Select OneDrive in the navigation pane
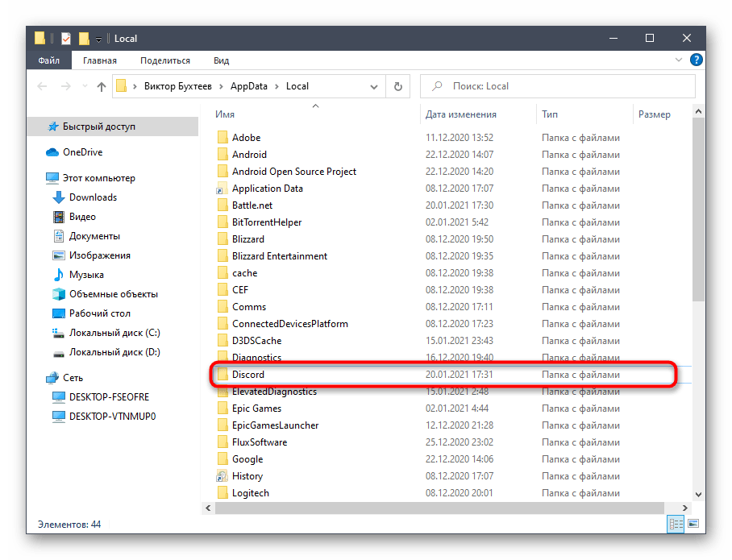 pyautogui.click(x=82, y=152)
